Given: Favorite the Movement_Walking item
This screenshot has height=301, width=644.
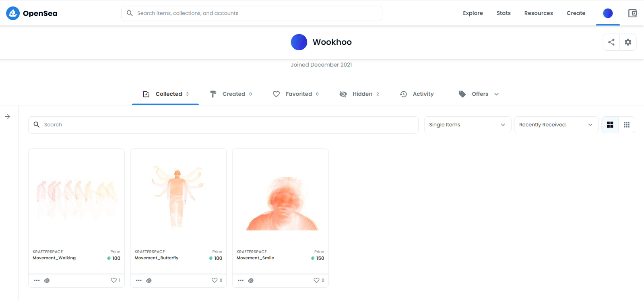Looking at the screenshot, I should 114,280.
